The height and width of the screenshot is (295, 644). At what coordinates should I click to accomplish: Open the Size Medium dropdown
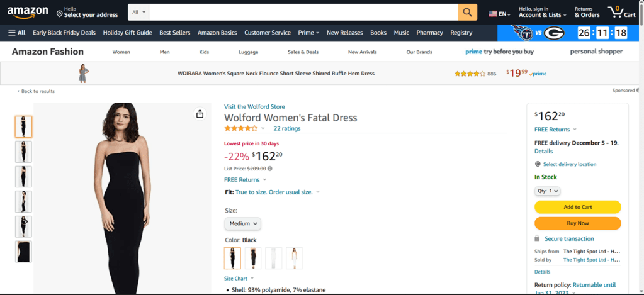point(242,223)
